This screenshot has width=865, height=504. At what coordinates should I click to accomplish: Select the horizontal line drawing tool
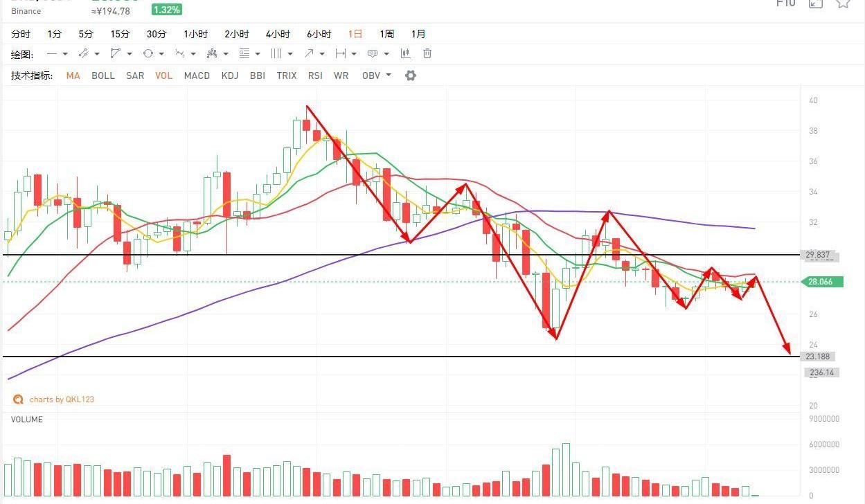point(52,54)
